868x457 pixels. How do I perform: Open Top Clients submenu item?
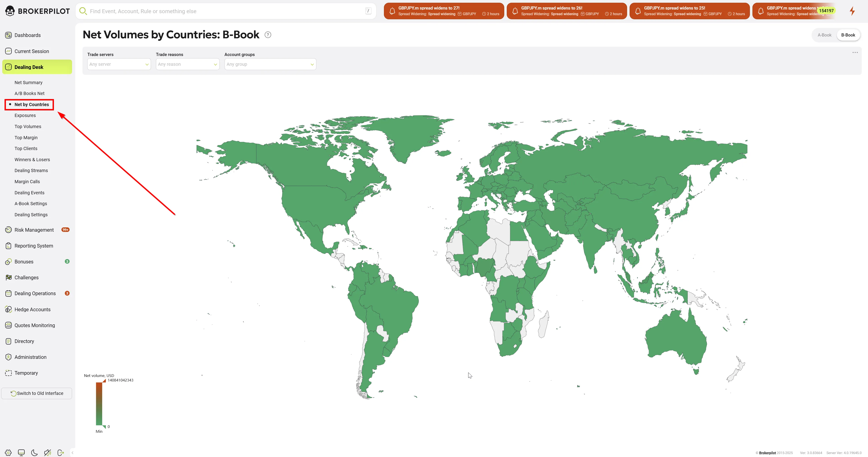(26, 149)
